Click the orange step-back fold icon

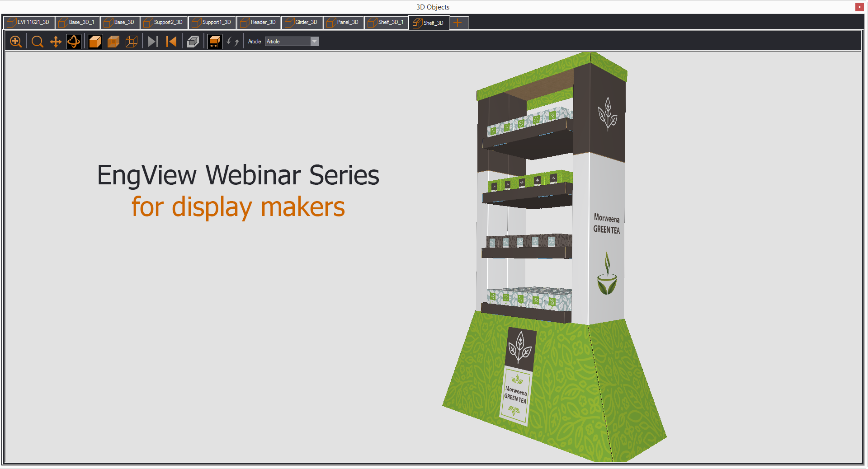pos(171,42)
